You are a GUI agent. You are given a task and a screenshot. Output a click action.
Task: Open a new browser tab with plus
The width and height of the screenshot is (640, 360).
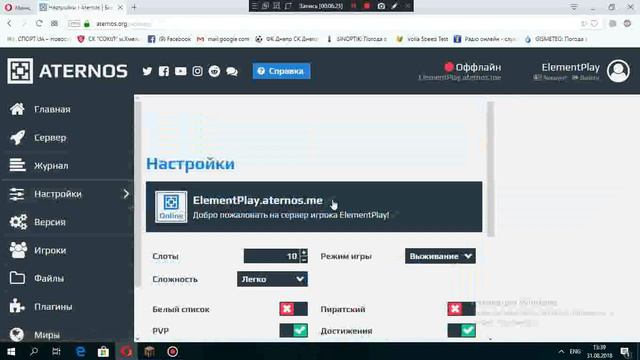click(134, 7)
